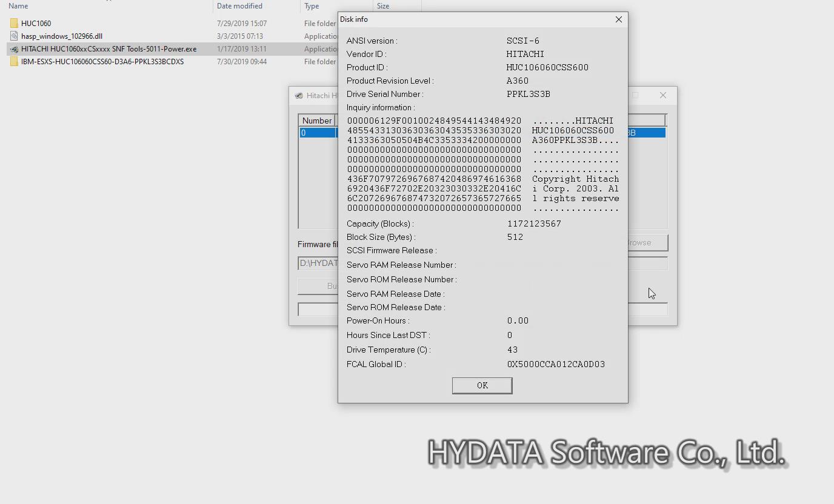
Task: Click the 7/29/2019 15:07 date of HUC1060
Action: pos(242,23)
